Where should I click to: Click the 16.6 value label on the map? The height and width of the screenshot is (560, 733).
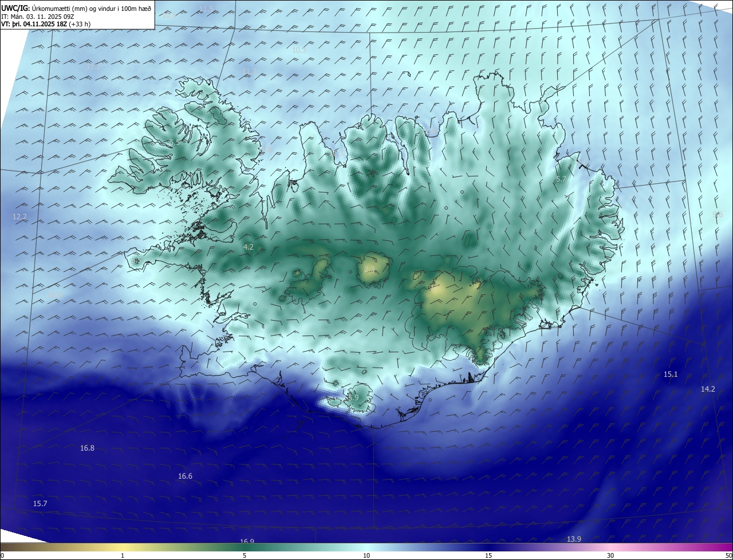coord(185,476)
